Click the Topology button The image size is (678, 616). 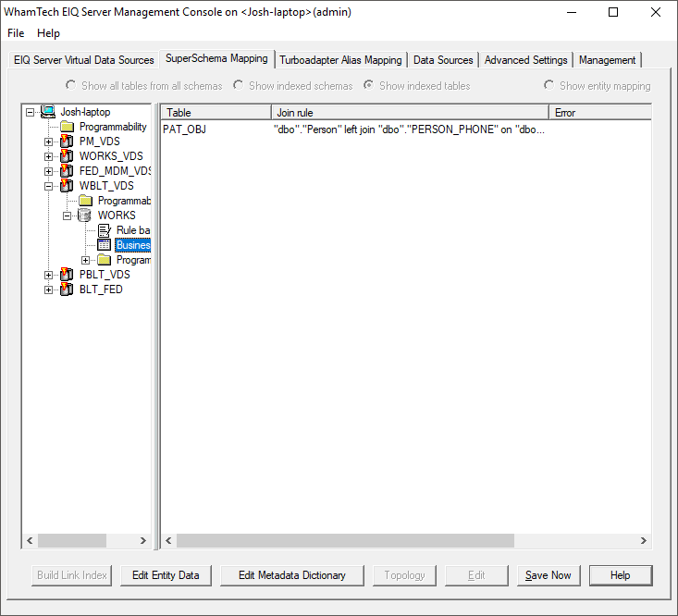[x=404, y=575]
